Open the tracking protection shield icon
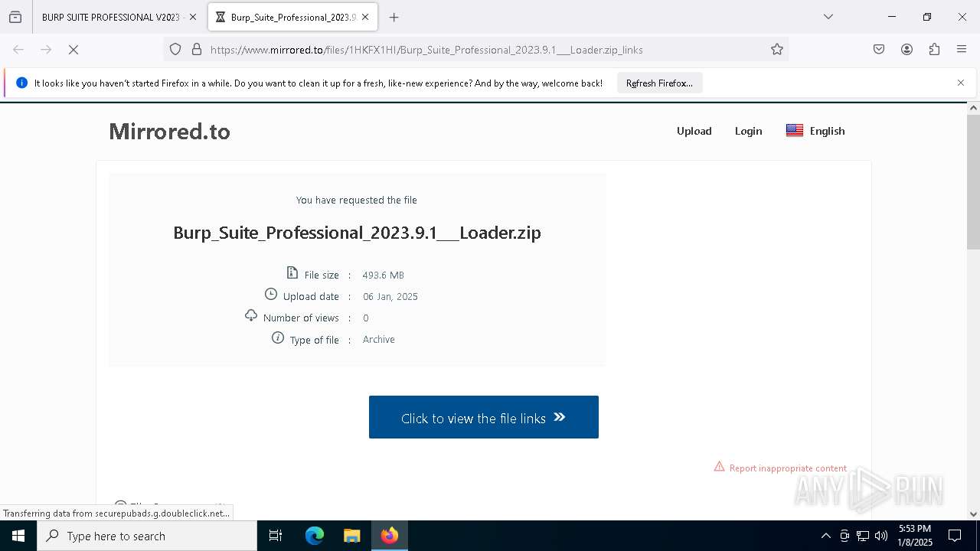The height and width of the screenshot is (551, 980). pyautogui.click(x=175, y=50)
